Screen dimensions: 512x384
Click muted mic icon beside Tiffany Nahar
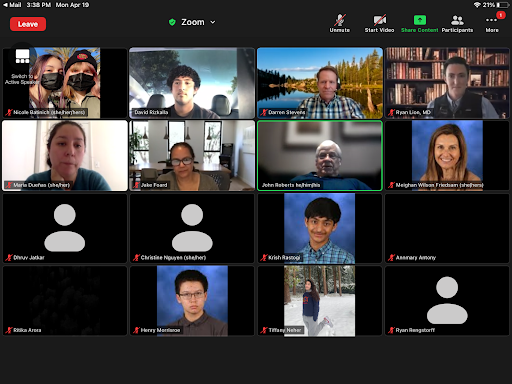(264, 330)
